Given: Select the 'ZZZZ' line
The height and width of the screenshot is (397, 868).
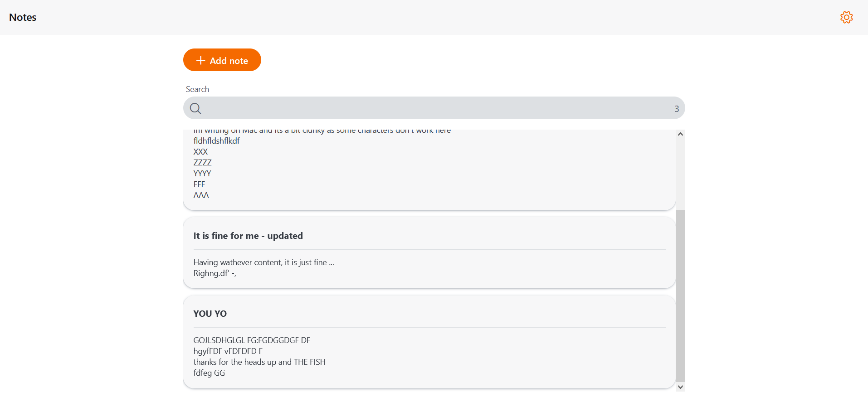Looking at the screenshot, I should coord(202,163).
